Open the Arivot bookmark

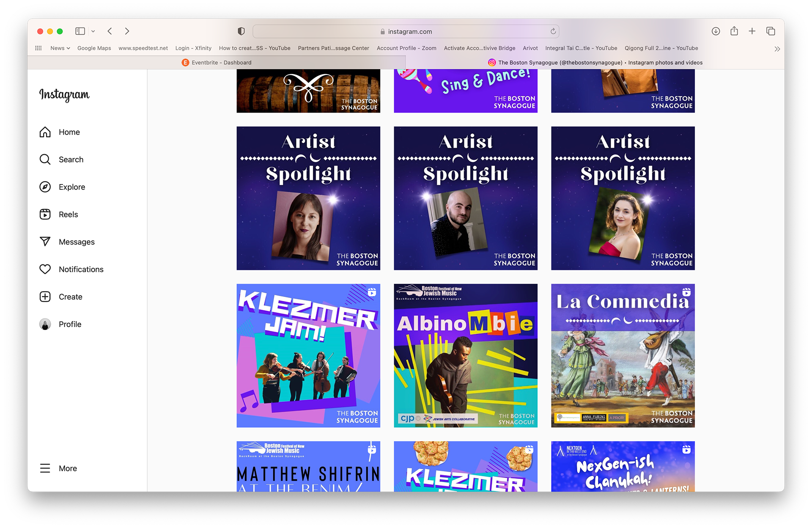(x=530, y=48)
